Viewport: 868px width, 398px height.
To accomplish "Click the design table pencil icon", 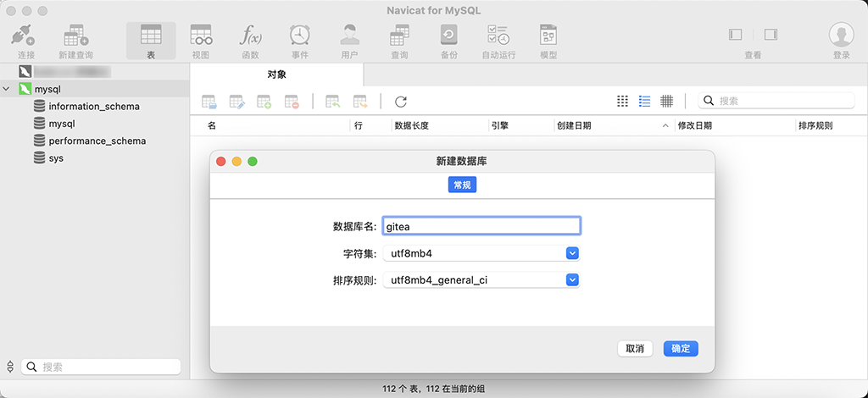I will pyautogui.click(x=237, y=102).
